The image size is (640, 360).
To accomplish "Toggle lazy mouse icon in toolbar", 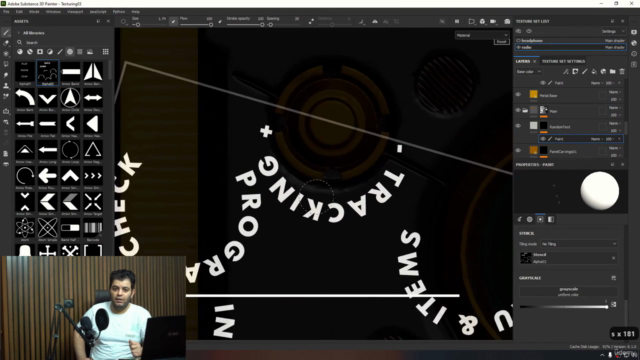I will 311,21.
